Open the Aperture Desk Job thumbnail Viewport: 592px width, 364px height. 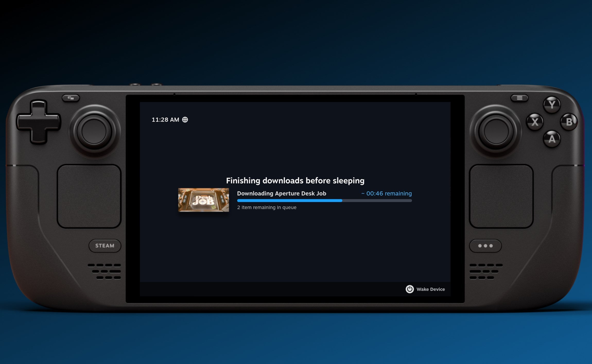pos(203,200)
